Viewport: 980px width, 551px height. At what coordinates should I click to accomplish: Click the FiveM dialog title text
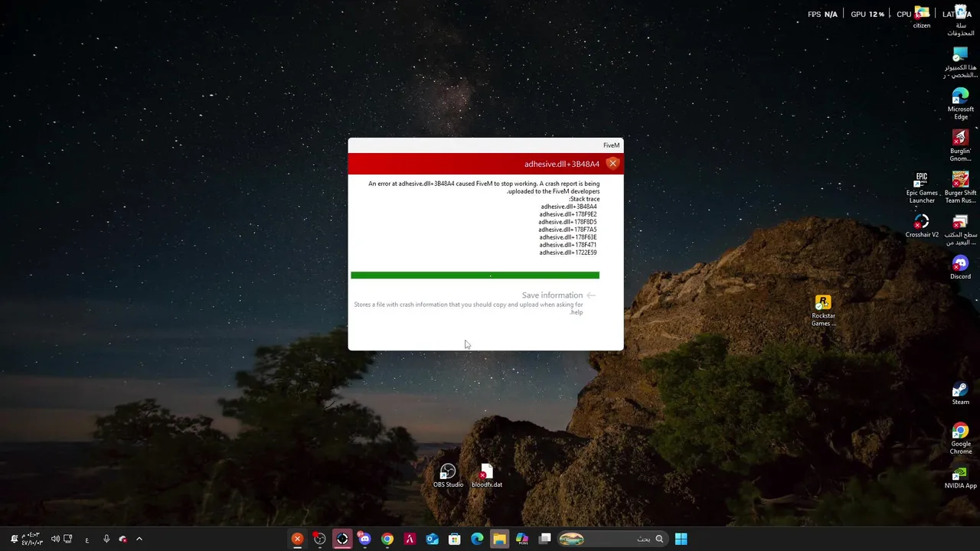tap(611, 145)
